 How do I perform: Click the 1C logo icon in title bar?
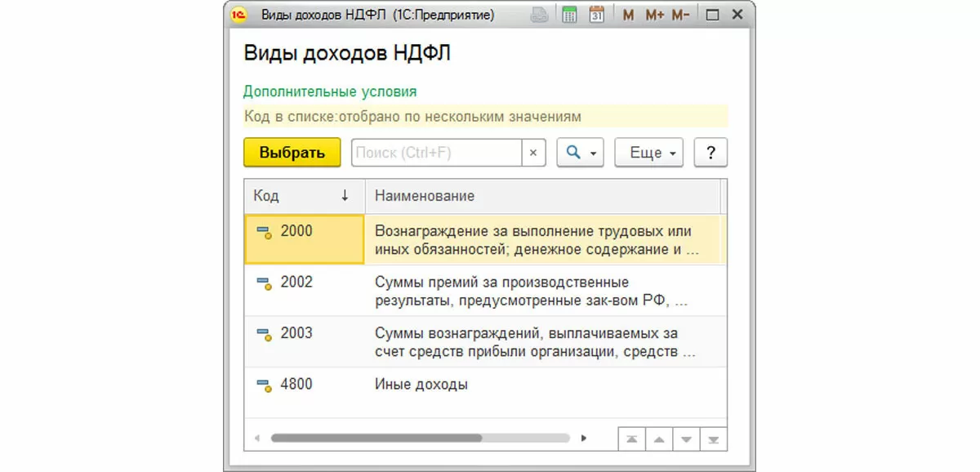pos(239,15)
